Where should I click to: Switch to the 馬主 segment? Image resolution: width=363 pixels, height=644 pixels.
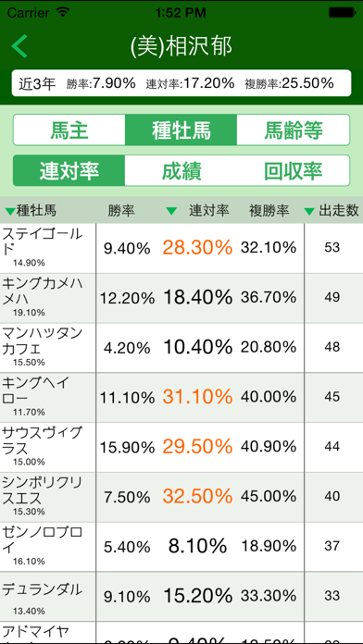coord(69,130)
